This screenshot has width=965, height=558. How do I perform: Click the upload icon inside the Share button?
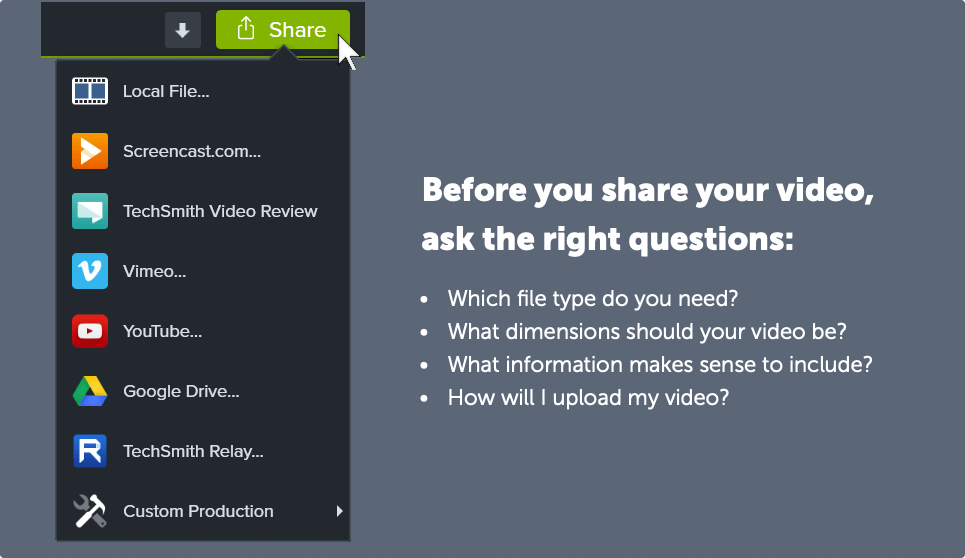(x=246, y=28)
